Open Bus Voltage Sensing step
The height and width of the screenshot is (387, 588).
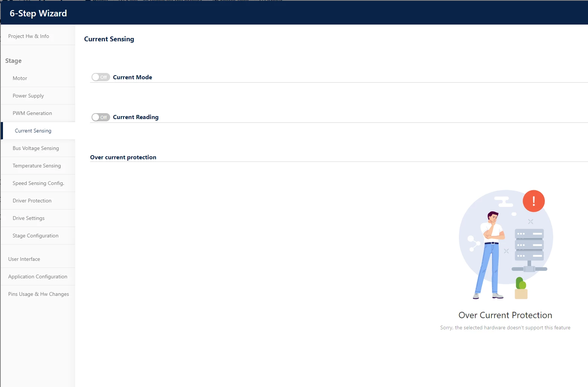(x=38, y=148)
